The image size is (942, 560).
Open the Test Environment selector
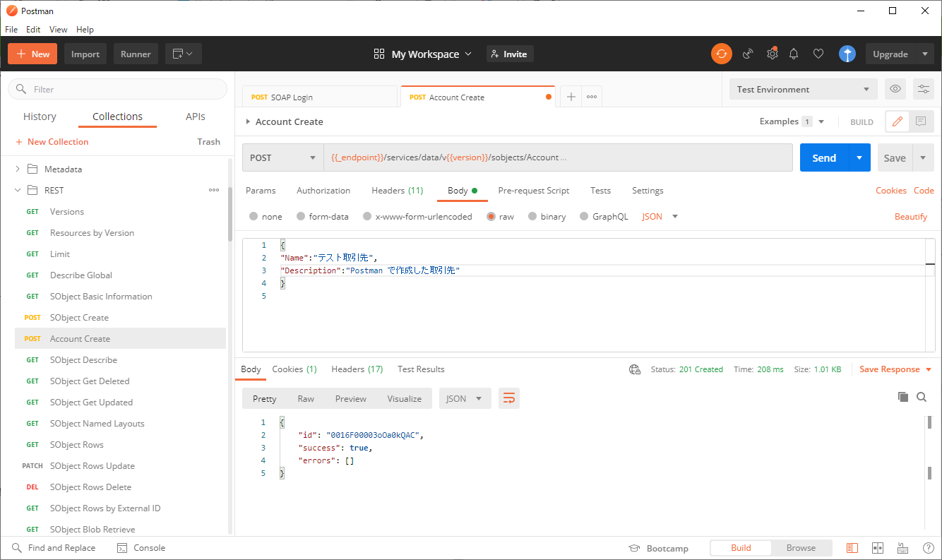803,89
